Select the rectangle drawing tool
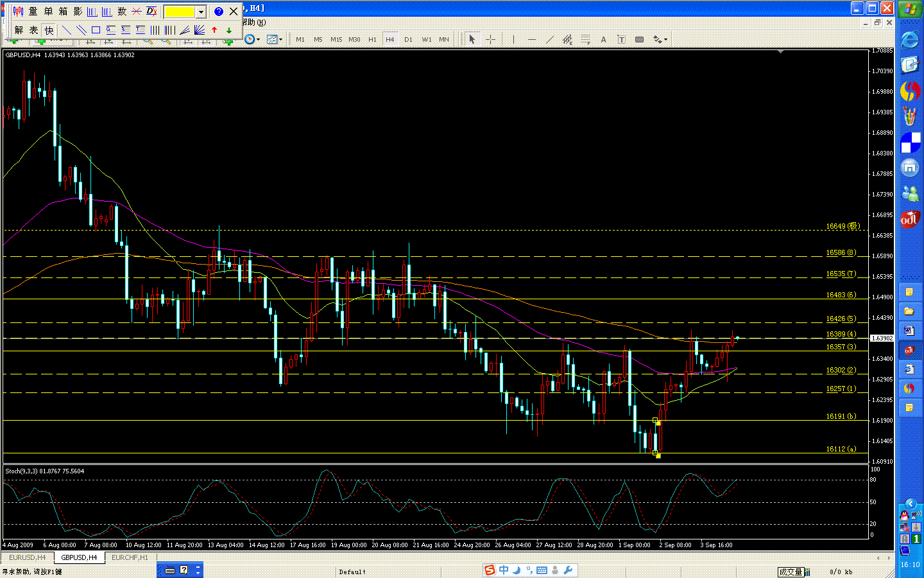 [96, 30]
